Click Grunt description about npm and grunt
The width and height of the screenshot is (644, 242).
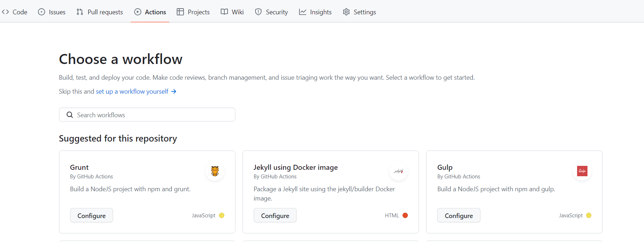(x=130, y=189)
